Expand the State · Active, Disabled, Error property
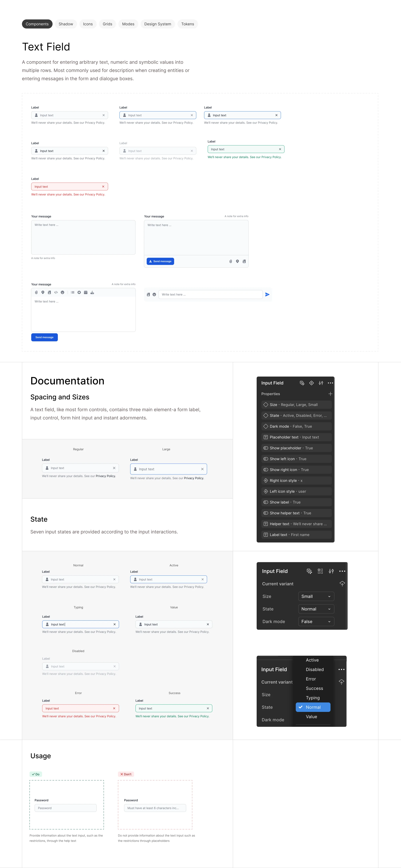Screen dimensions: 401x868 297,416
